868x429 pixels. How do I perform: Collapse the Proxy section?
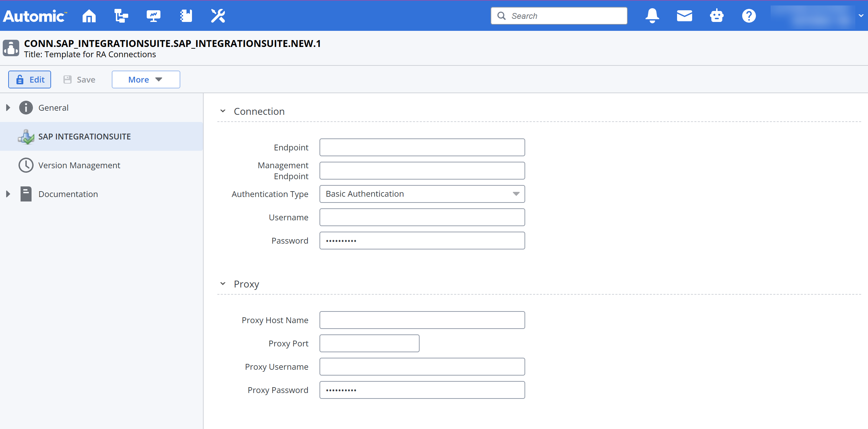(x=223, y=284)
